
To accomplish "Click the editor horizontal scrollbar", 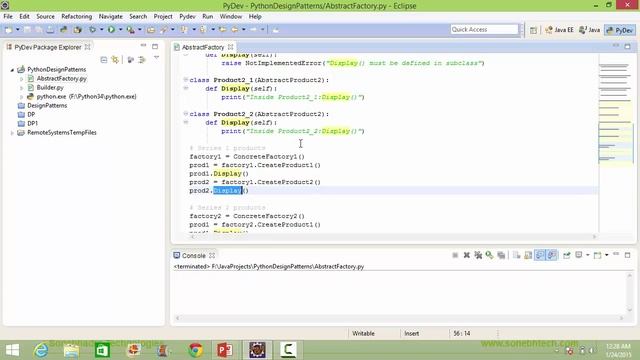I will (x=393, y=237).
